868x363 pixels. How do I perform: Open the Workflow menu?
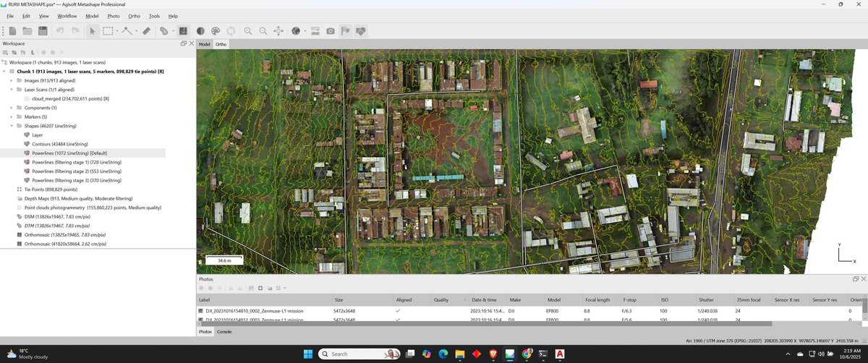(x=67, y=16)
